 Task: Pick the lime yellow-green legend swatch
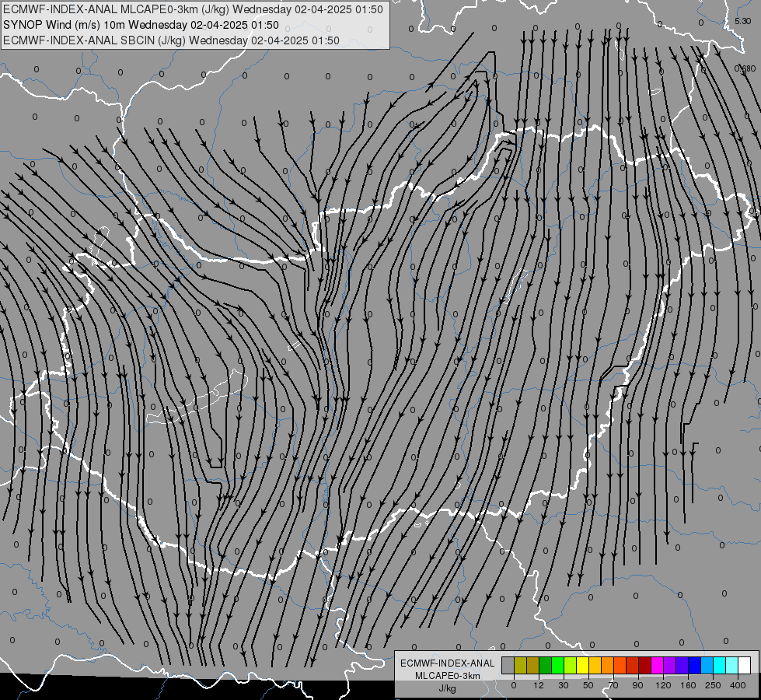(571, 665)
